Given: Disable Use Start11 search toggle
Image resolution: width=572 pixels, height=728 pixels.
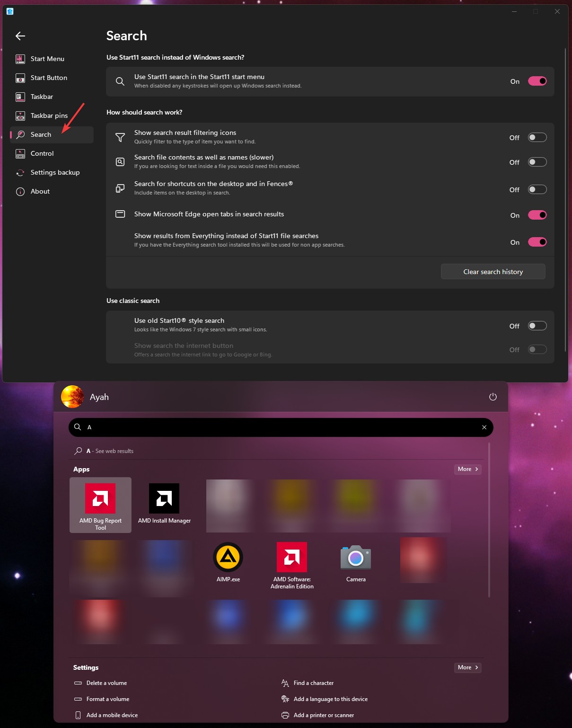Looking at the screenshot, I should (x=537, y=81).
